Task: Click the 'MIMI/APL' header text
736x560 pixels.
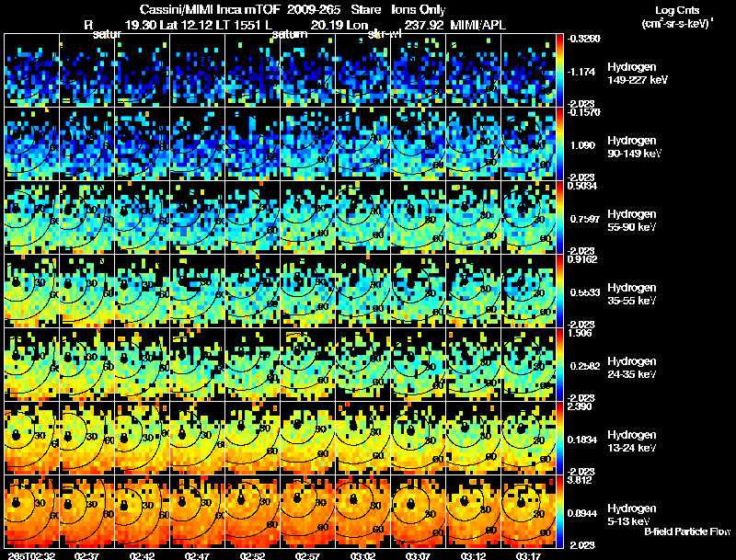Action: point(477,25)
